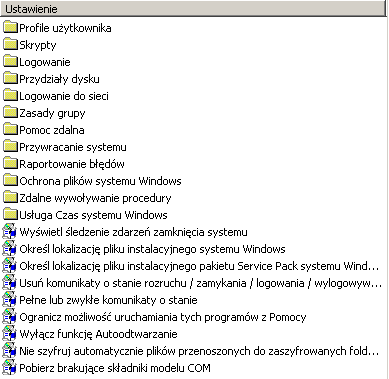Click Określ lokalizację pliku instalacyjnego systemu Windows
This screenshot has height=379, width=389.
point(152,249)
